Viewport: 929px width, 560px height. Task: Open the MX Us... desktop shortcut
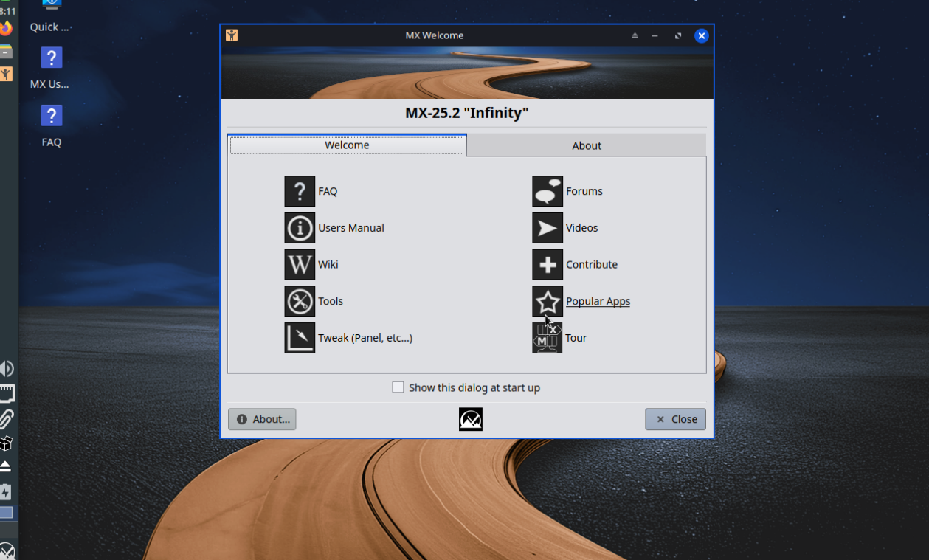pos(50,69)
